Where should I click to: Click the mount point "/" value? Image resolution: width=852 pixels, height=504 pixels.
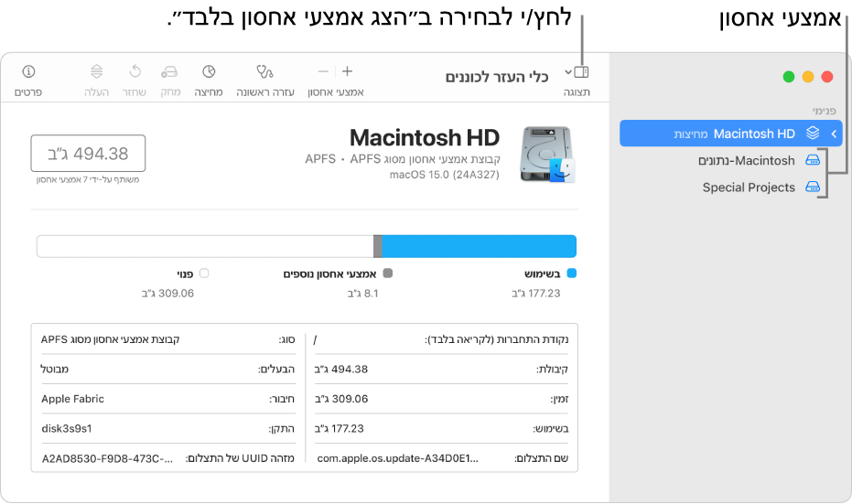click(315, 340)
